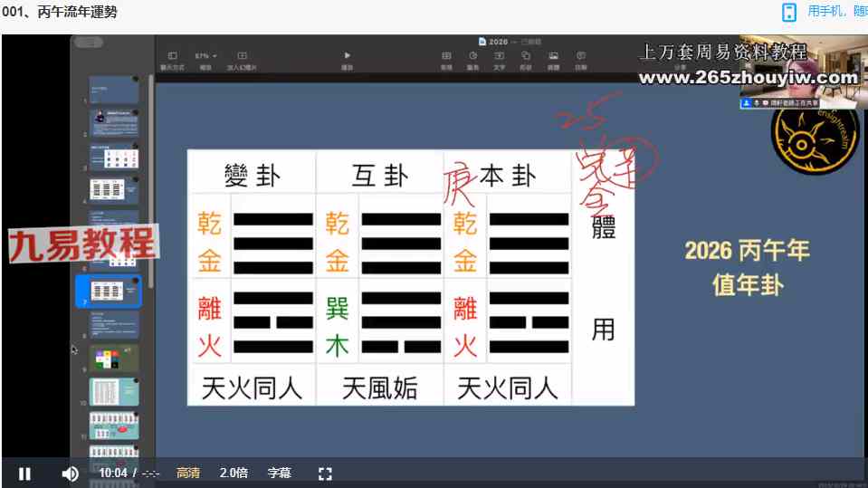
Task: Mute the video volume speaker icon
Action: 70,473
